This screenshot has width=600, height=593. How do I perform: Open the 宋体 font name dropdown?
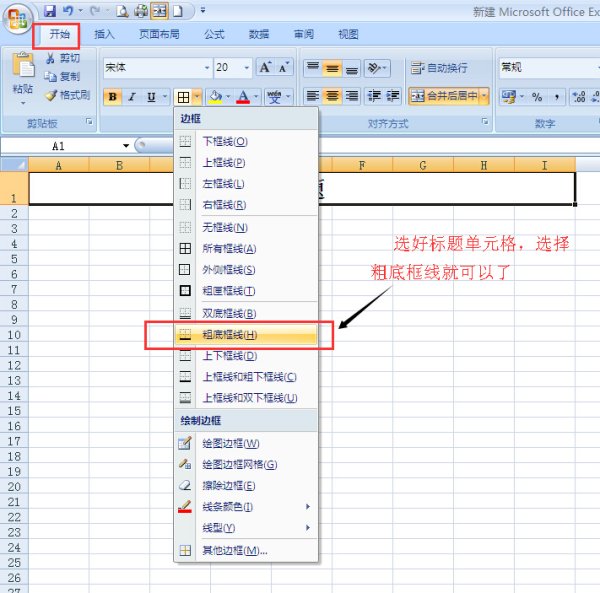click(207, 68)
